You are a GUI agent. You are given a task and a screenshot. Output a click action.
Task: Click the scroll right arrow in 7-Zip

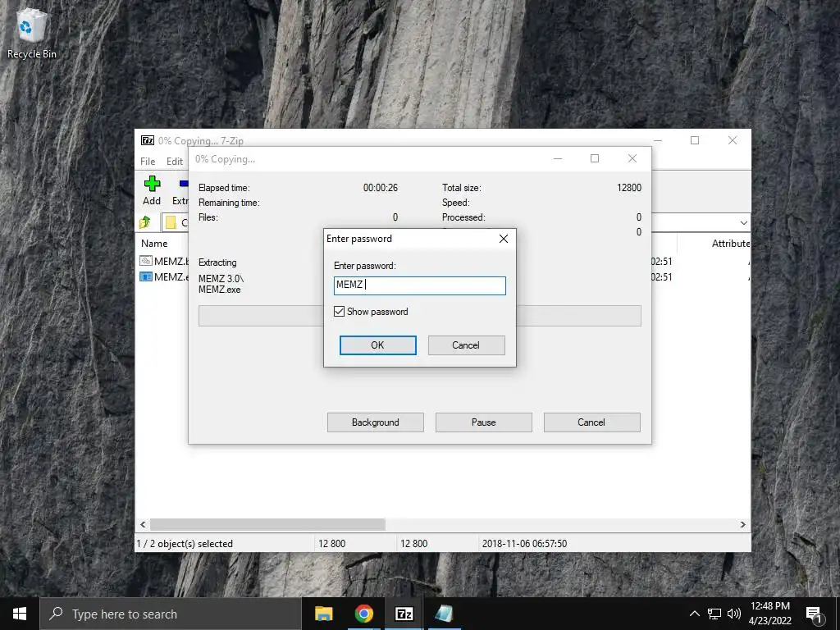tap(742, 524)
